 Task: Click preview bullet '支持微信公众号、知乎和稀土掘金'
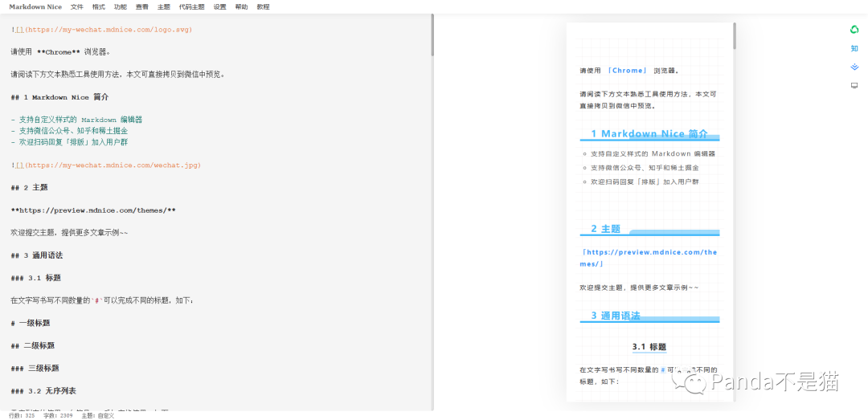pyautogui.click(x=645, y=168)
